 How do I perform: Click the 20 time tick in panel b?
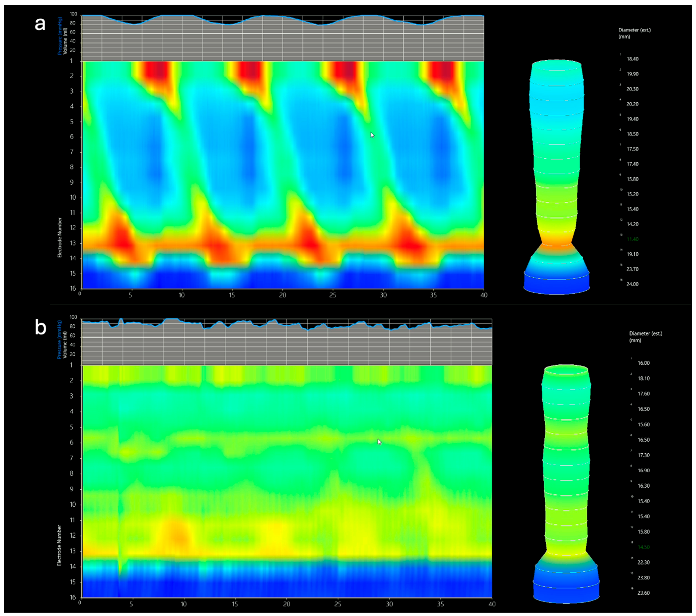point(286,604)
